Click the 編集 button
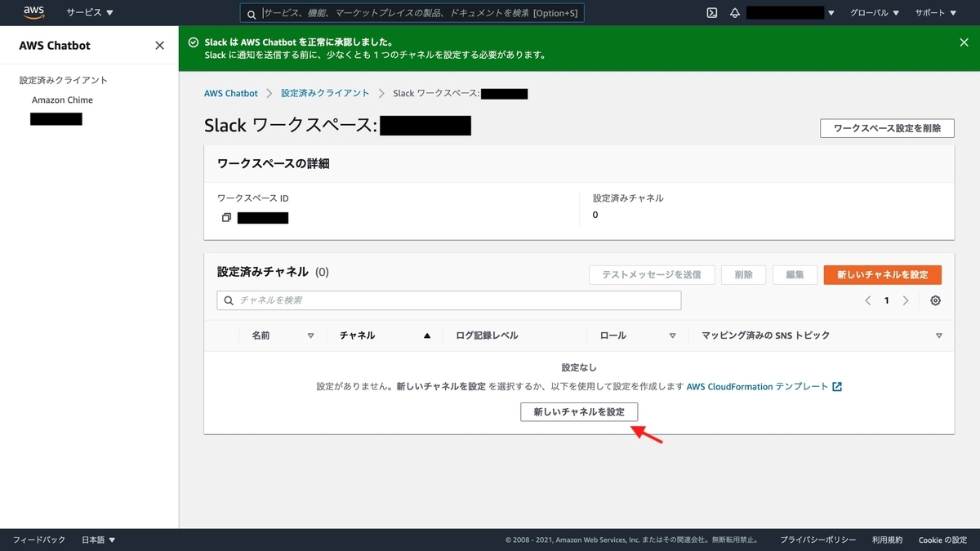Viewport: 980px width, 551px height. [795, 275]
